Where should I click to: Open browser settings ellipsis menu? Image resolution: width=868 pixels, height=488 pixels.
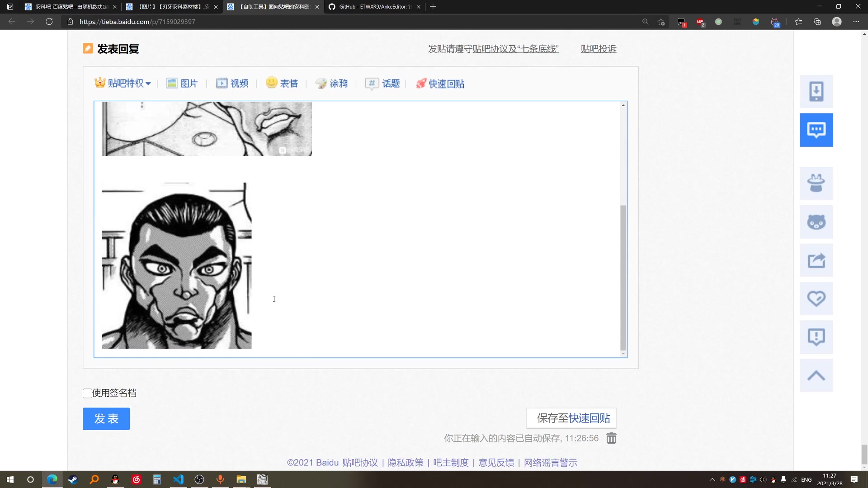tap(856, 22)
